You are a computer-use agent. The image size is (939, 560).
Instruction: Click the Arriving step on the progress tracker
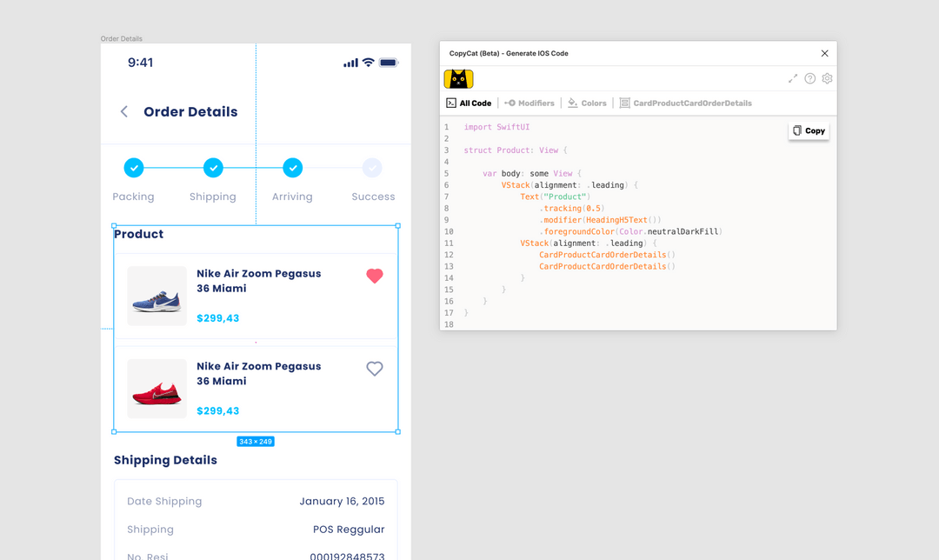point(292,168)
